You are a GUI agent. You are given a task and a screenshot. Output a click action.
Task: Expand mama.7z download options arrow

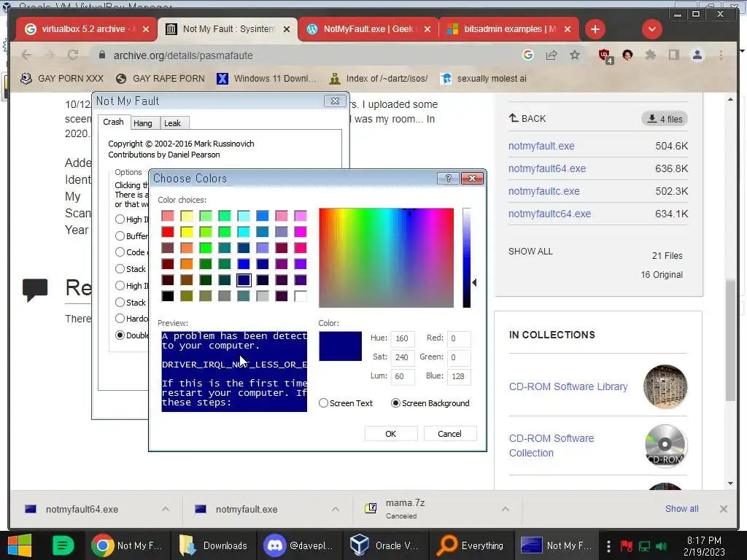click(x=506, y=509)
